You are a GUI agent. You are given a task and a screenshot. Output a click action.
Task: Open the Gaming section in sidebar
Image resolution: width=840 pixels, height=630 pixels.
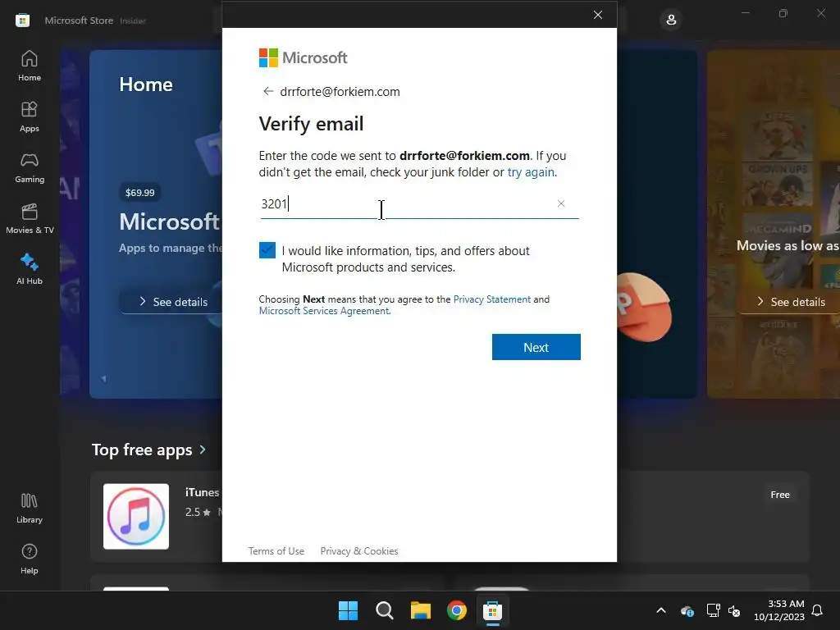[x=30, y=167]
